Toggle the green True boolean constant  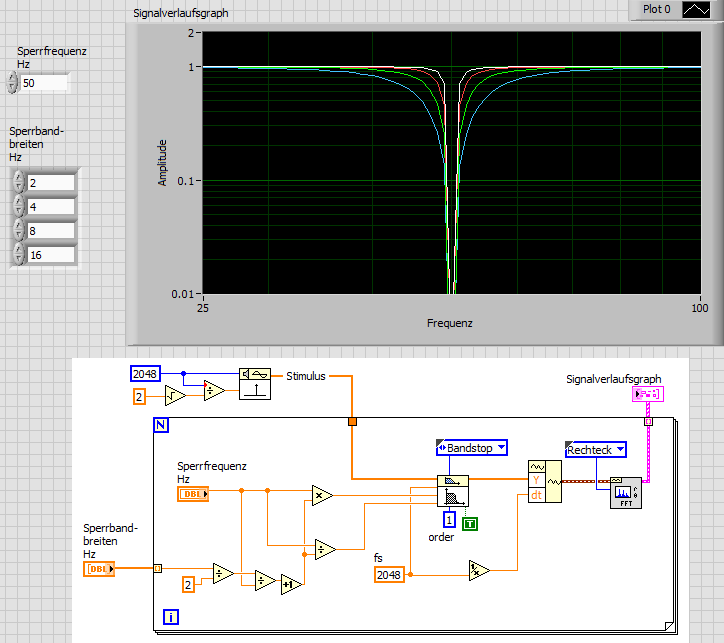470,522
